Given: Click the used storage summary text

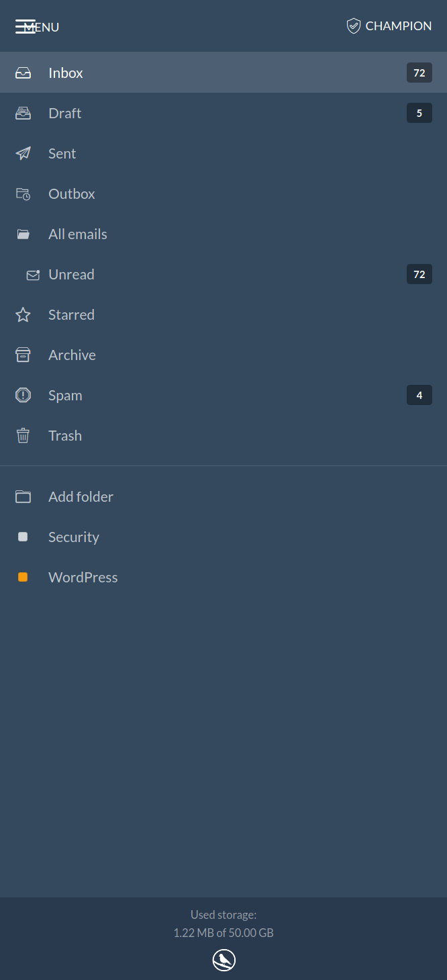Looking at the screenshot, I should point(223,924).
